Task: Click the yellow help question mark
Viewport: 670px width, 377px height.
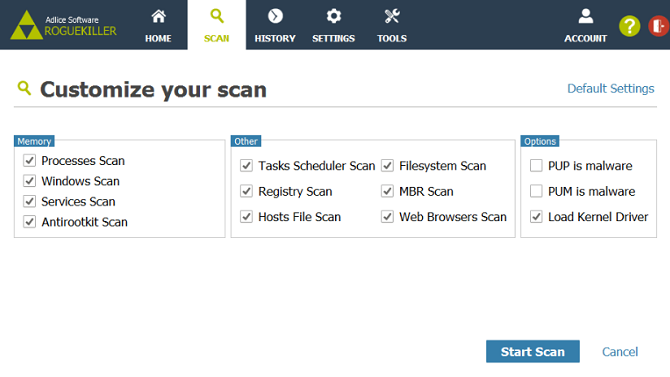Action: point(629,26)
